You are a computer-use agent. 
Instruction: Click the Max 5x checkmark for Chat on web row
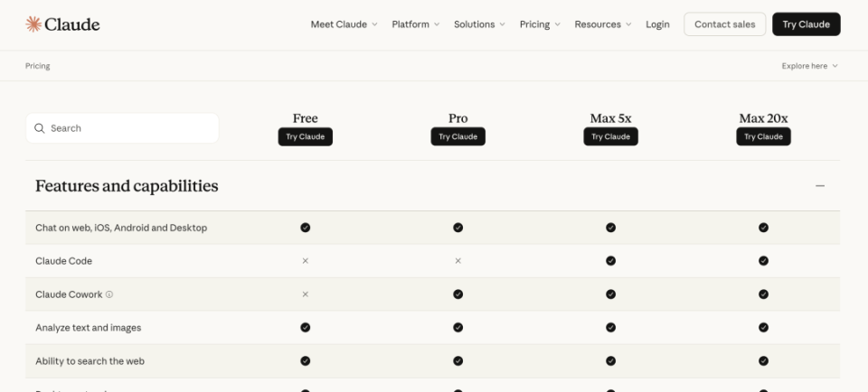click(610, 228)
